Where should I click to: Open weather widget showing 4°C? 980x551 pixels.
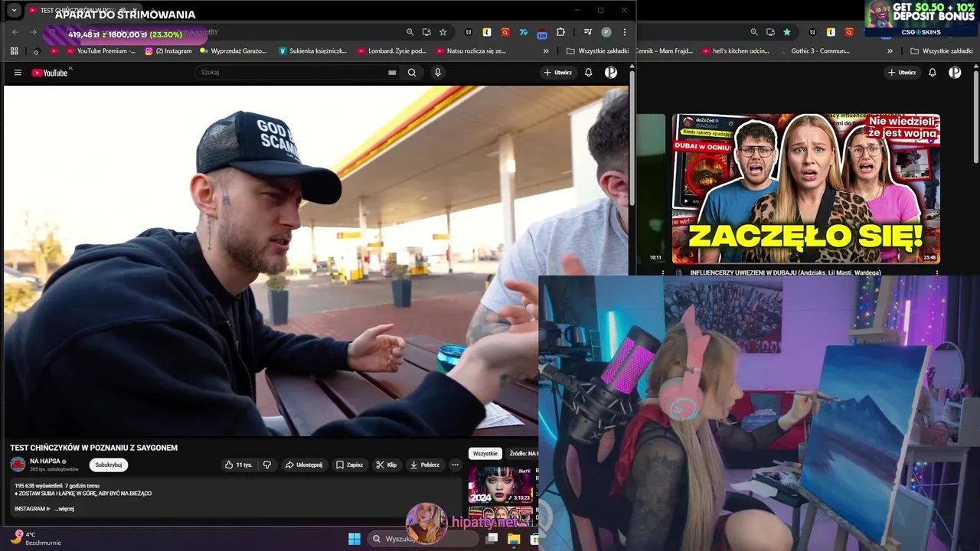35,538
